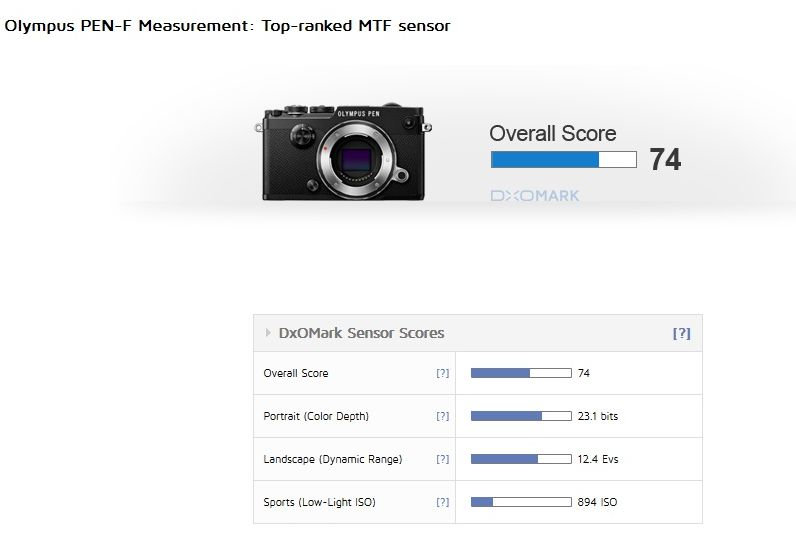Click the Portrait color depth bar
The image size is (796, 534).
pyautogui.click(x=514, y=416)
